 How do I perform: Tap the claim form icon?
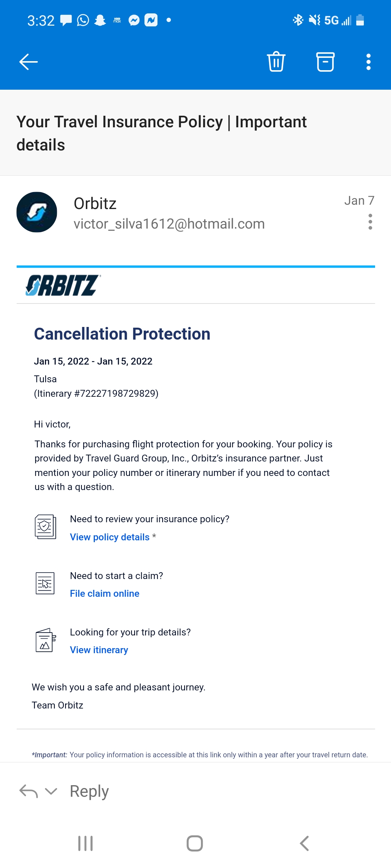(45, 583)
